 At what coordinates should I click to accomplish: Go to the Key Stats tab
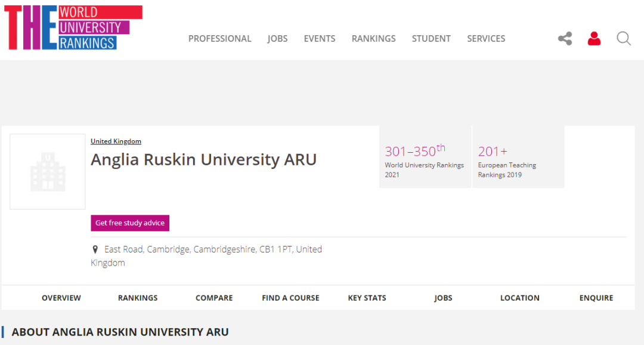(367, 298)
